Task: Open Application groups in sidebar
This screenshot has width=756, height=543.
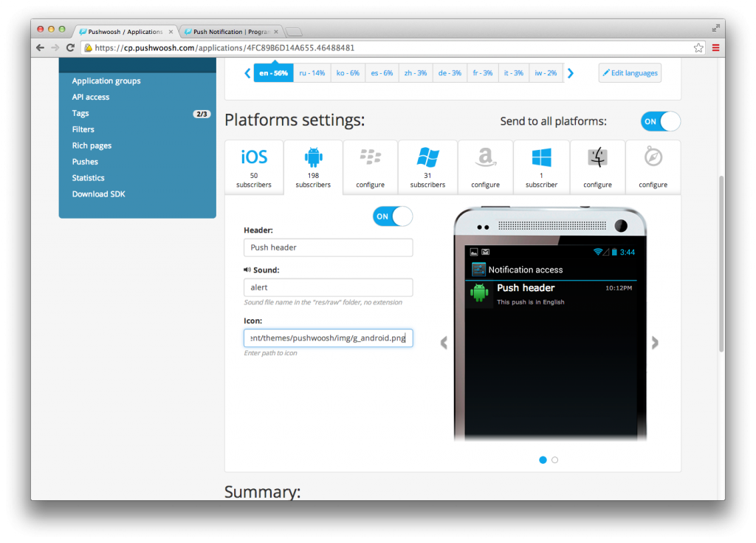Action: coord(106,81)
